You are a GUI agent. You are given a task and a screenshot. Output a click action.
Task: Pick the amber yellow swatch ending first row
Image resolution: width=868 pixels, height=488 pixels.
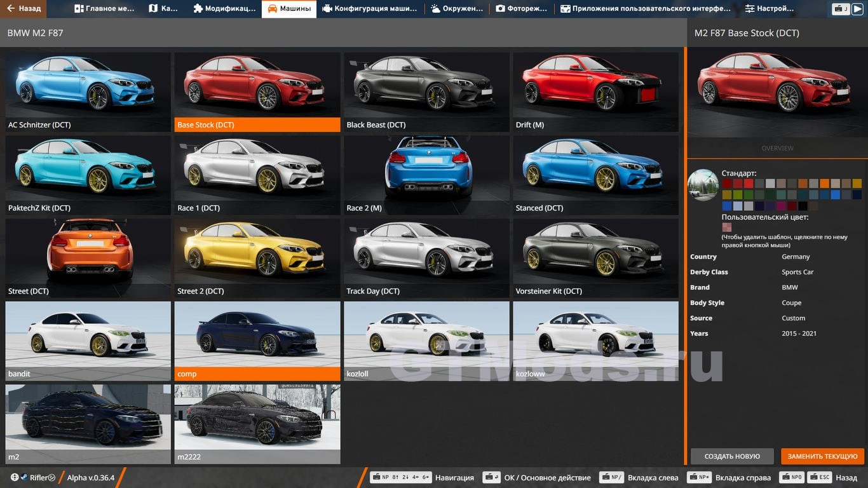coord(857,183)
